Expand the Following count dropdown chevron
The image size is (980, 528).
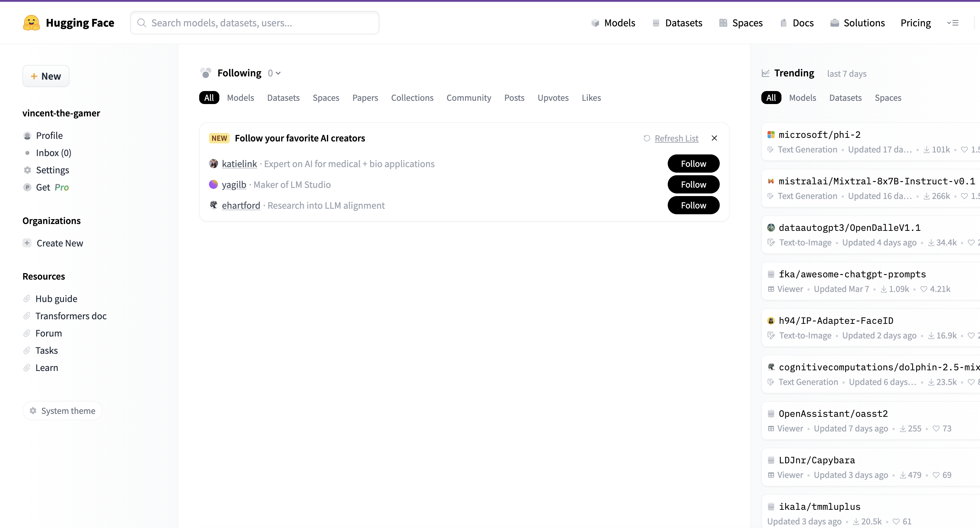click(278, 73)
